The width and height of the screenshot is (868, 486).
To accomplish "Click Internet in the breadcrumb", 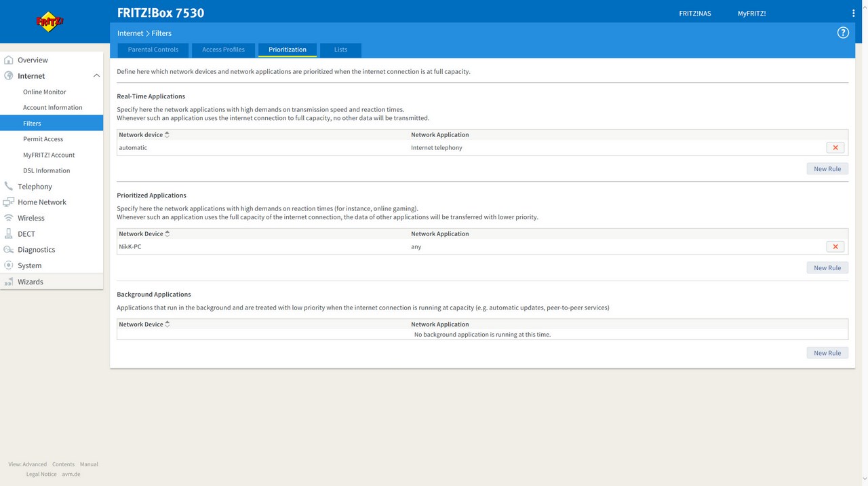I will point(130,33).
